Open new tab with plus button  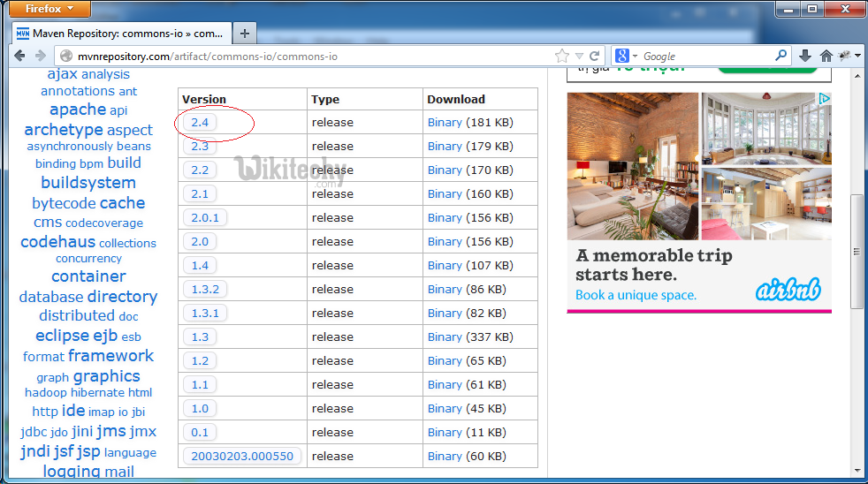[245, 34]
